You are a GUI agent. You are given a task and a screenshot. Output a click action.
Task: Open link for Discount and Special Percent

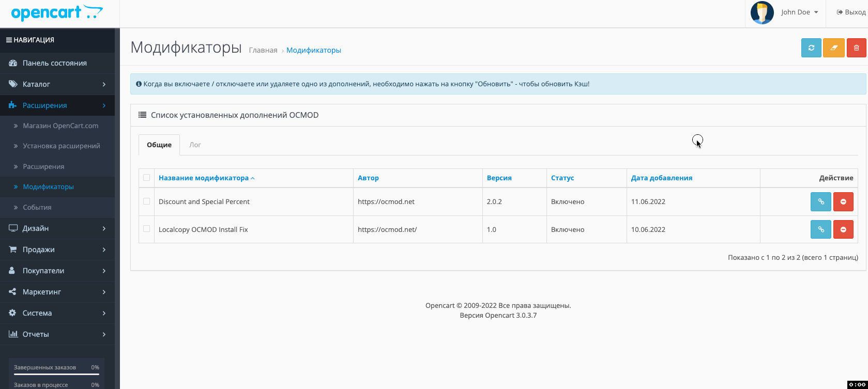tap(820, 202)
